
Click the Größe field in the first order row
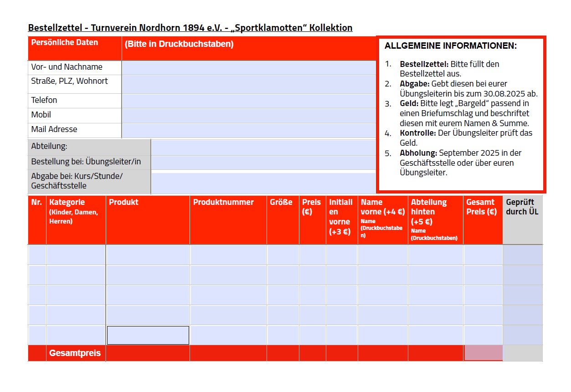pos(283,255)
